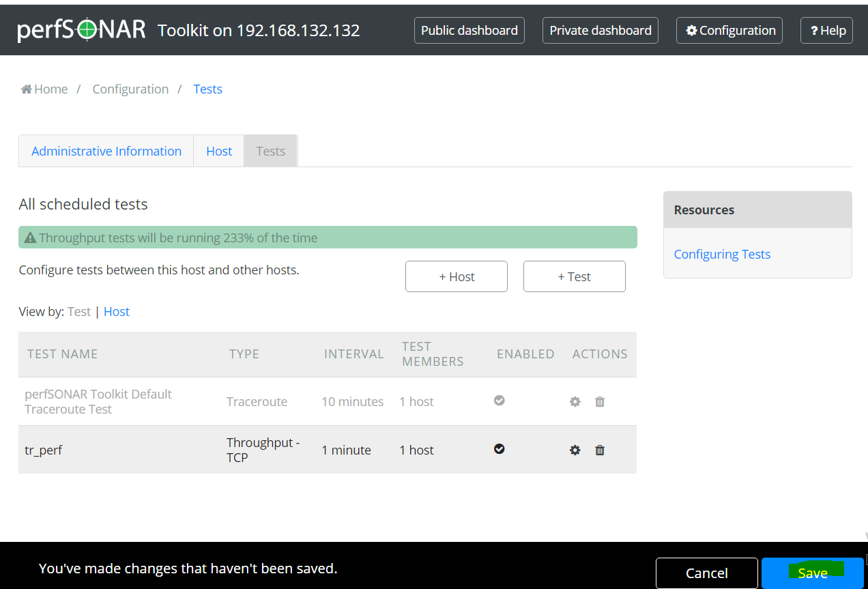The image size is (868, 589).
Task: Switch to the Host tab
Action: [219, 151]
